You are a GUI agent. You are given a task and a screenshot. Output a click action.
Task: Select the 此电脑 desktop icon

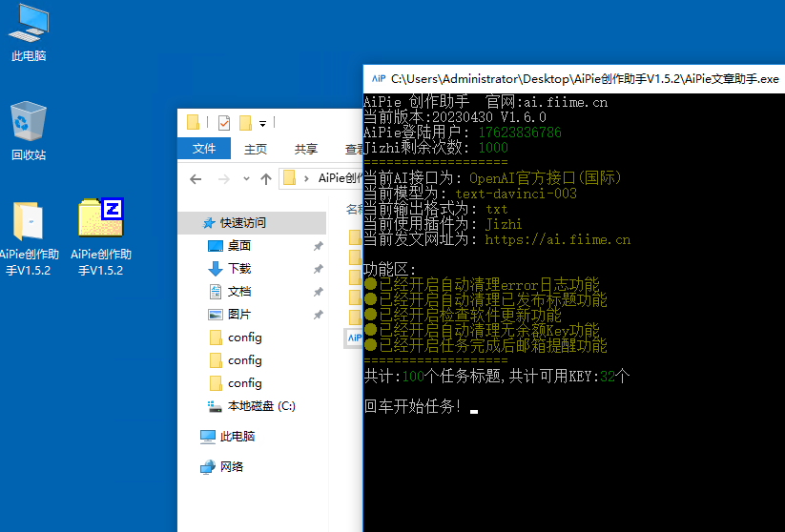(29, 32)
